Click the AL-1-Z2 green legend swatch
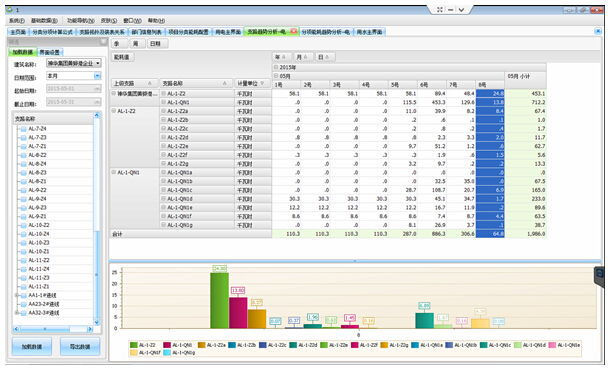611x371 pixels. click(x=134, y=345)
